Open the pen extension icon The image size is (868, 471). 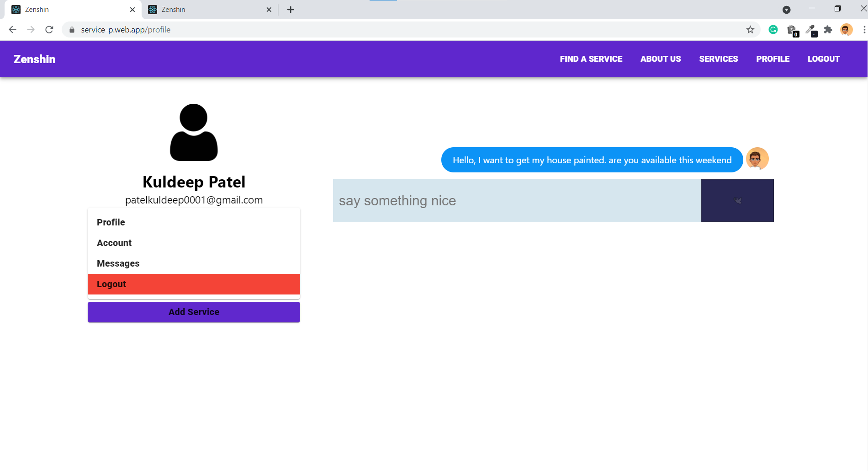[x=811, y=30]
